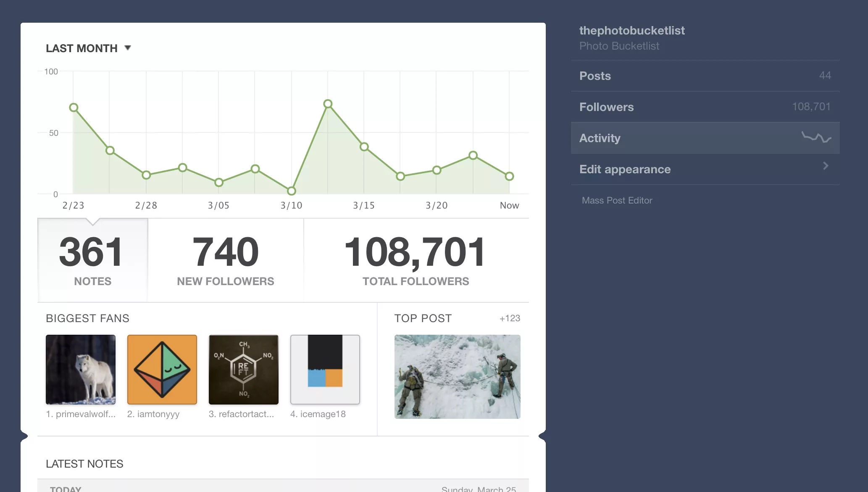Click the Now data point on chart
The width and height of the screenshot is (868, 492).
click(509, 176)
